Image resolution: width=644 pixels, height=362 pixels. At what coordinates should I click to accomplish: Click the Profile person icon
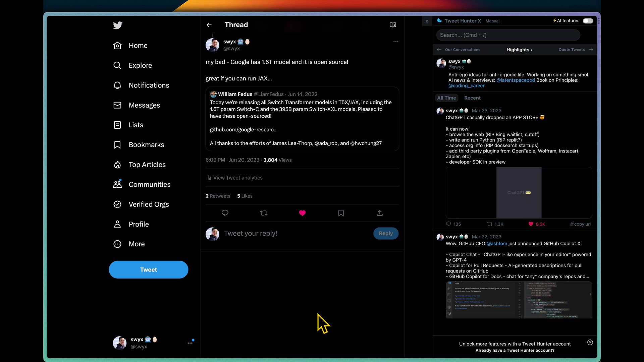pos(117,224)
